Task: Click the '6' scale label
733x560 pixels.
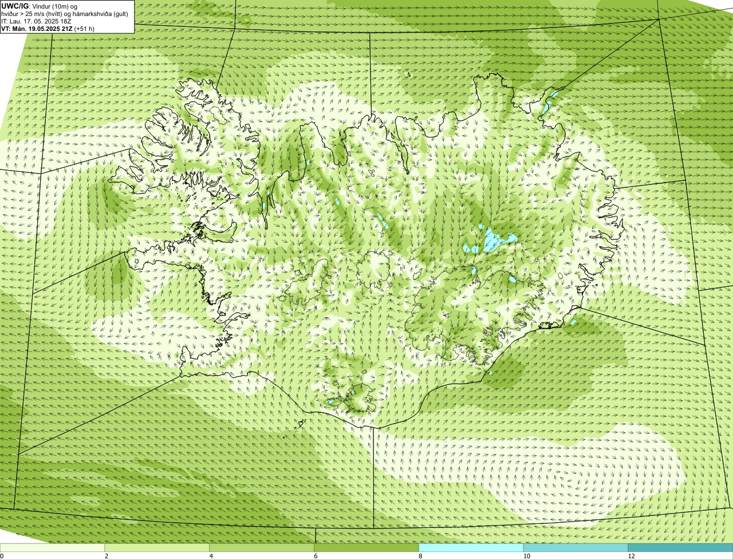Action: click(316, 556)
